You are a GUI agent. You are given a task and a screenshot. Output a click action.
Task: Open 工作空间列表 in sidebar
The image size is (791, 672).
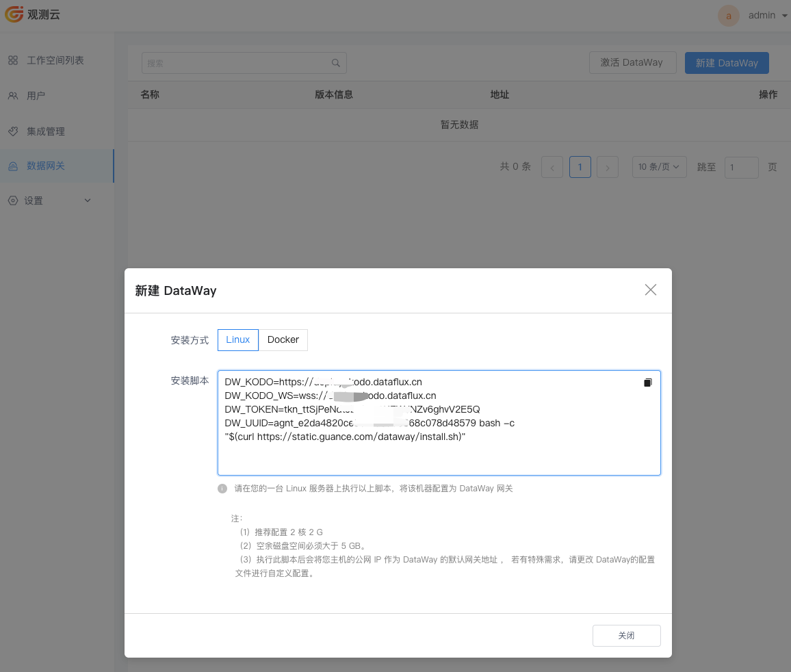(57, 60)
